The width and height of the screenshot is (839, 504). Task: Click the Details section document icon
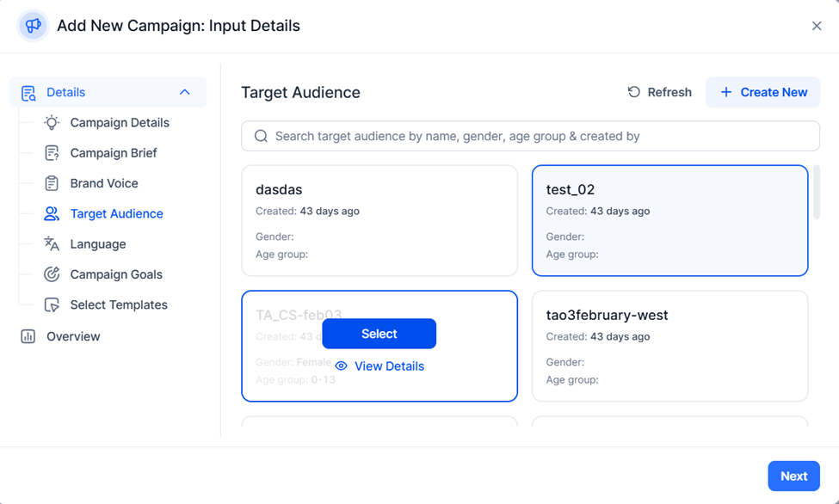click(x=28, y=93)
